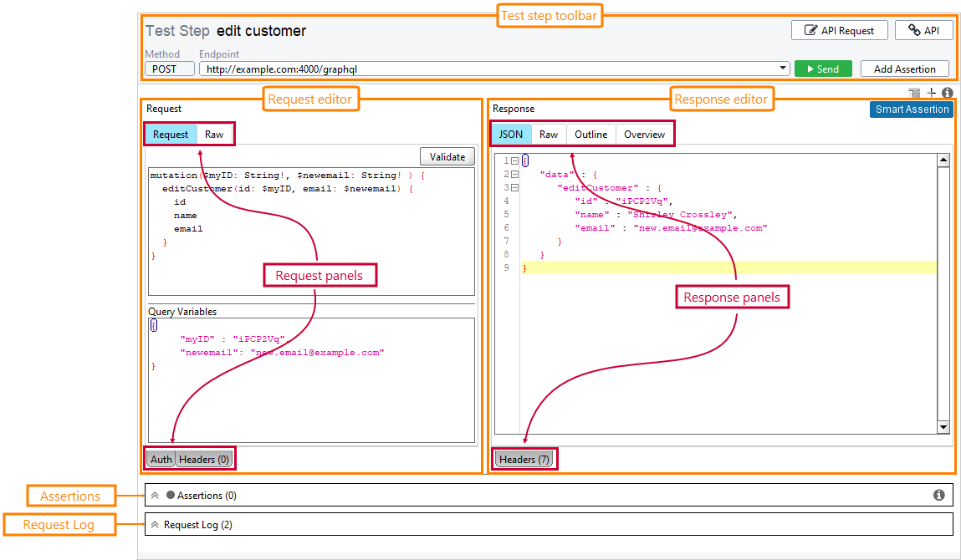Image resolution: width=961 pixels, height=560 pixels.
Task: Click the Assertions (0) label
Action: click(207, 495)
